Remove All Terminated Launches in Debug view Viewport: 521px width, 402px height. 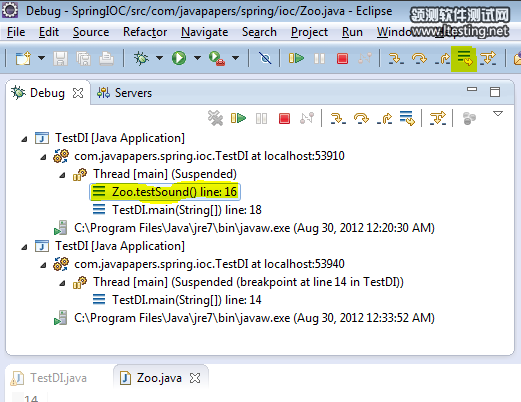click(215, 118)
